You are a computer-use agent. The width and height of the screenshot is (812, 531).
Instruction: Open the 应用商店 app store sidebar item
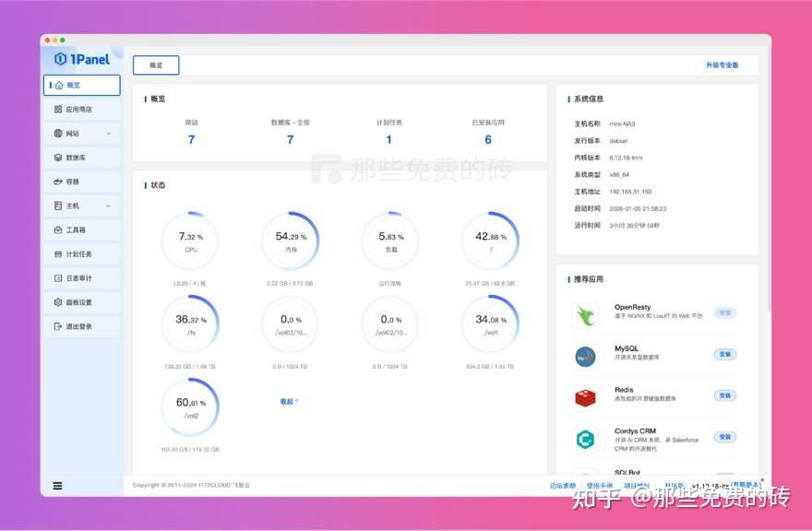pyautogui.click(x=82, y=109)
